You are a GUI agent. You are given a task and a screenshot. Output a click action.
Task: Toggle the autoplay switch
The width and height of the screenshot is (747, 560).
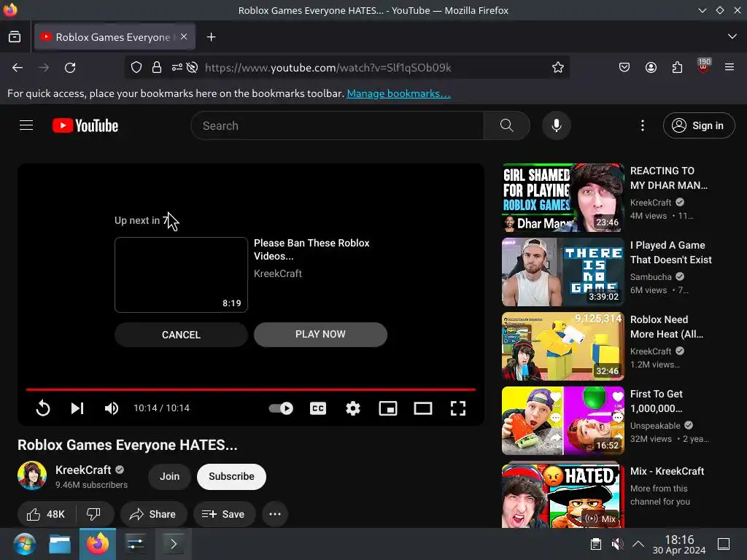pyautogui.click(x=281, y=408)
